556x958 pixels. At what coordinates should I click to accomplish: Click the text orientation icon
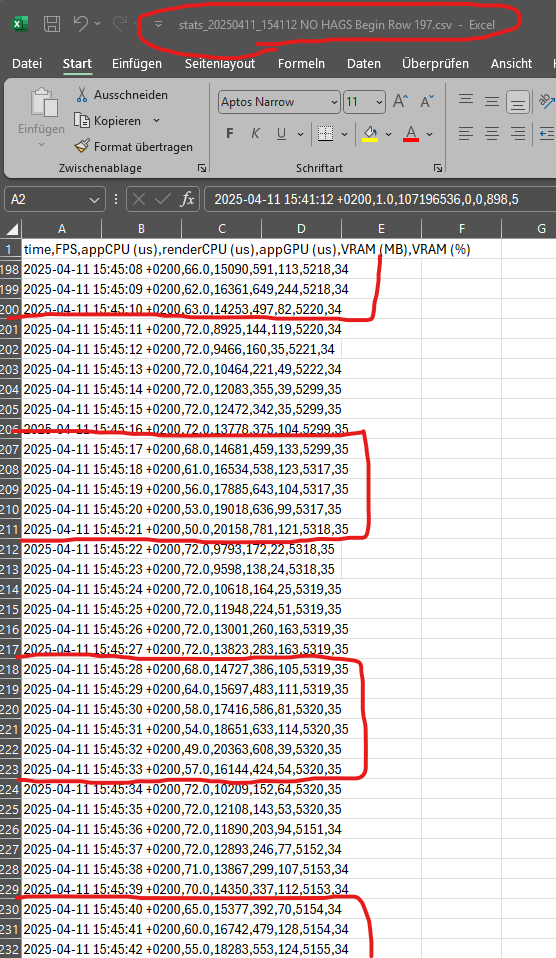pyautogui.click(x=547, y=101)
